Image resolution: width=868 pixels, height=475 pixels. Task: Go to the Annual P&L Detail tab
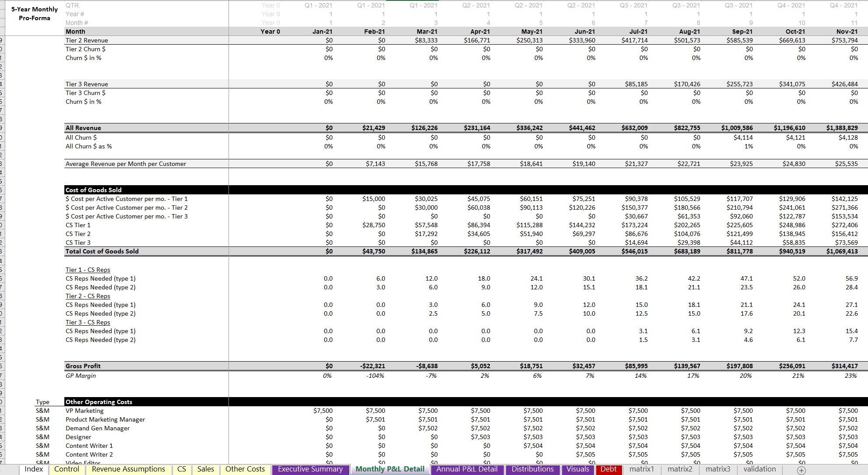click(467, 469)
